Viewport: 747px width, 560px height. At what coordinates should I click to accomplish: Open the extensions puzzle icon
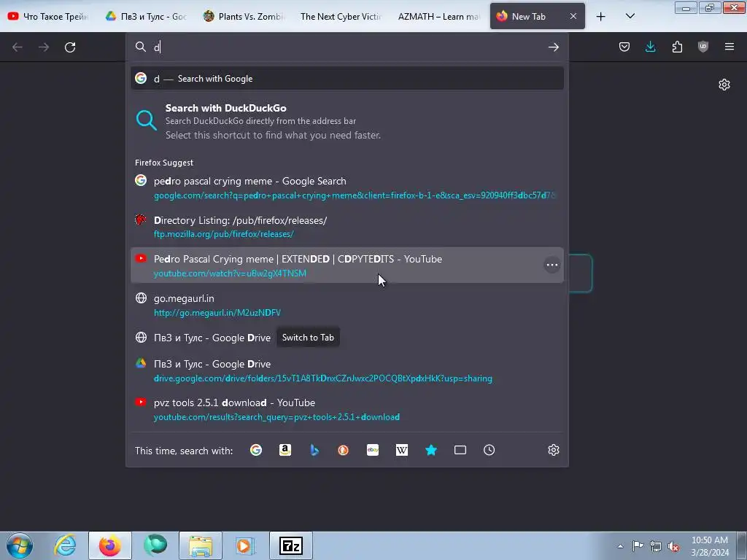677,47
